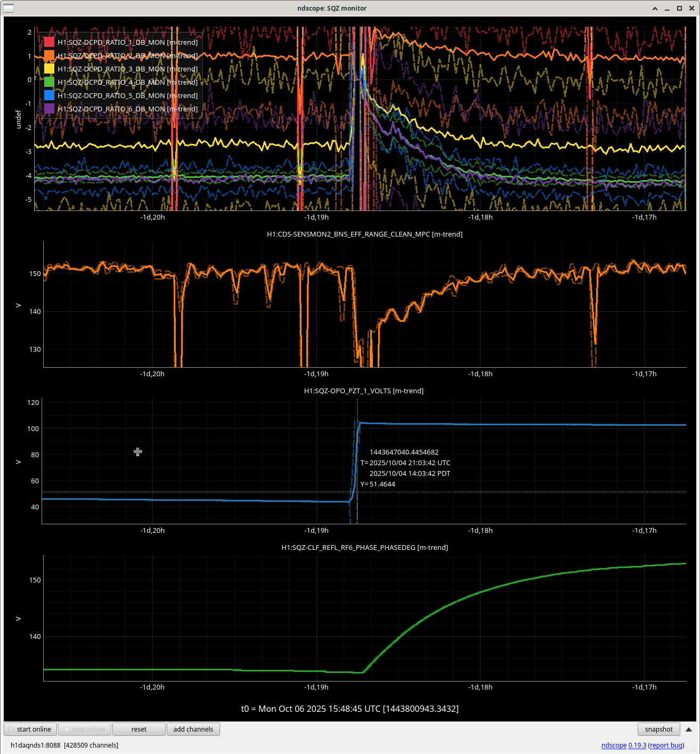700x754 pixels.
Task: Follow the report bug link
Action: (x=666, y=745)
